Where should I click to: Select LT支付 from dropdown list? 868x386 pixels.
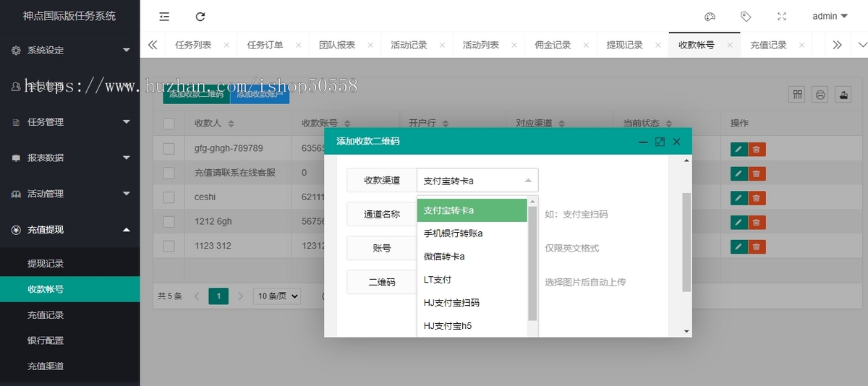coord(472,280)
